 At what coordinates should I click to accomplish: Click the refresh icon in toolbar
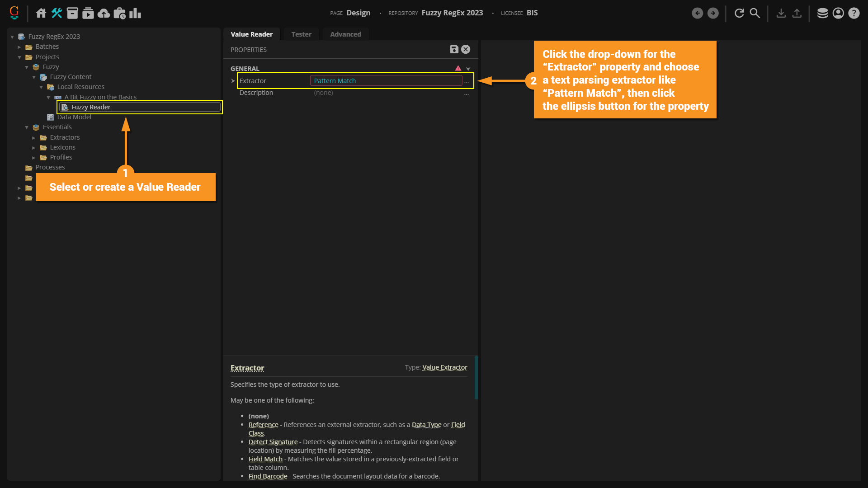pos(739,13)
